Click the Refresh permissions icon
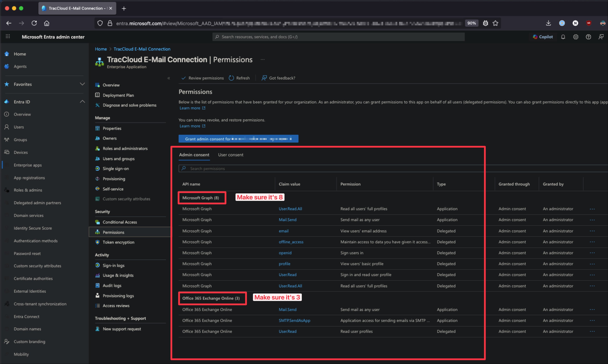The image size is (608, 364). click(x=231, y=78)
